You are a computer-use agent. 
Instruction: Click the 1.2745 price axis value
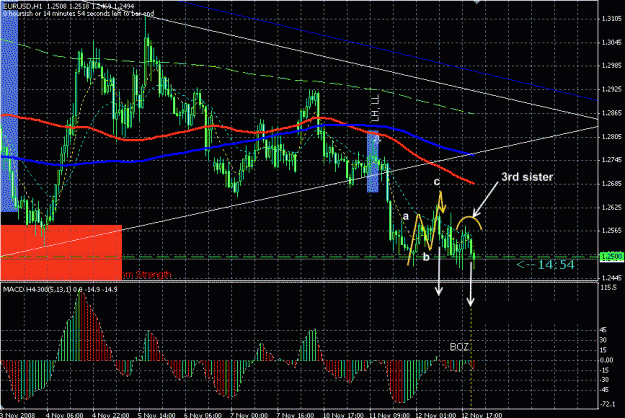click(x=611, y=160)
